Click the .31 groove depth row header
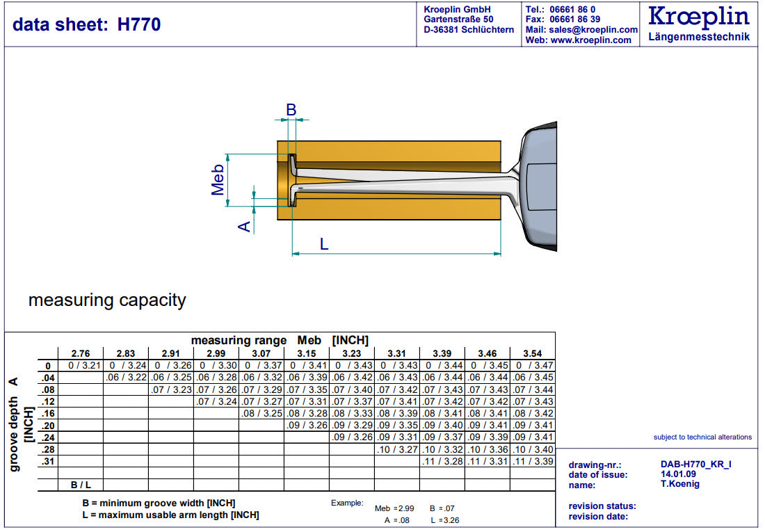This screenshot has width=765, height=532. 48,461
